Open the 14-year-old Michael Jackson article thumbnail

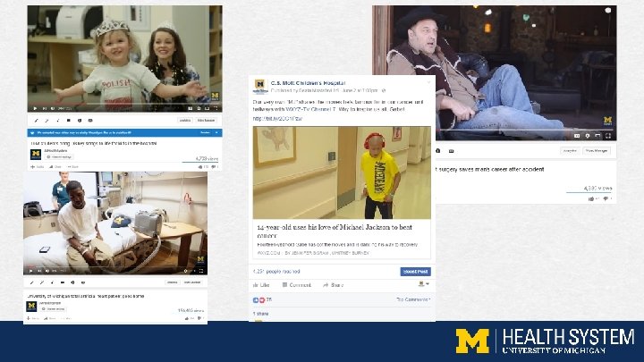pyautogui.click(x=342, y=173)
